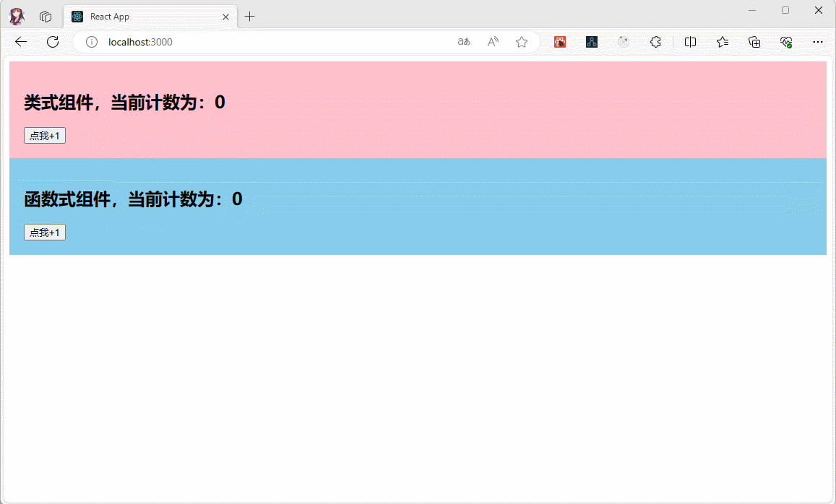Add this page to favorites with star icon
Screen dimensions: 836x504
tap(522, 42)
